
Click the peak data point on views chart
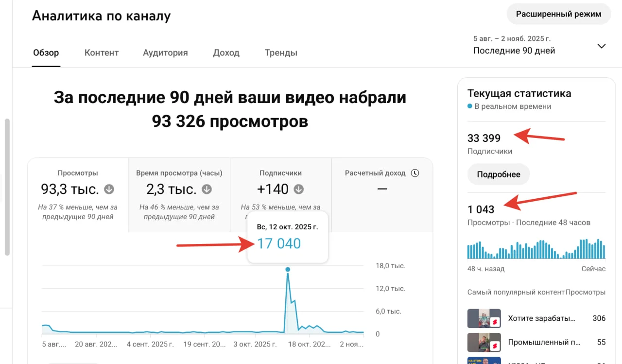pos(288,269)
